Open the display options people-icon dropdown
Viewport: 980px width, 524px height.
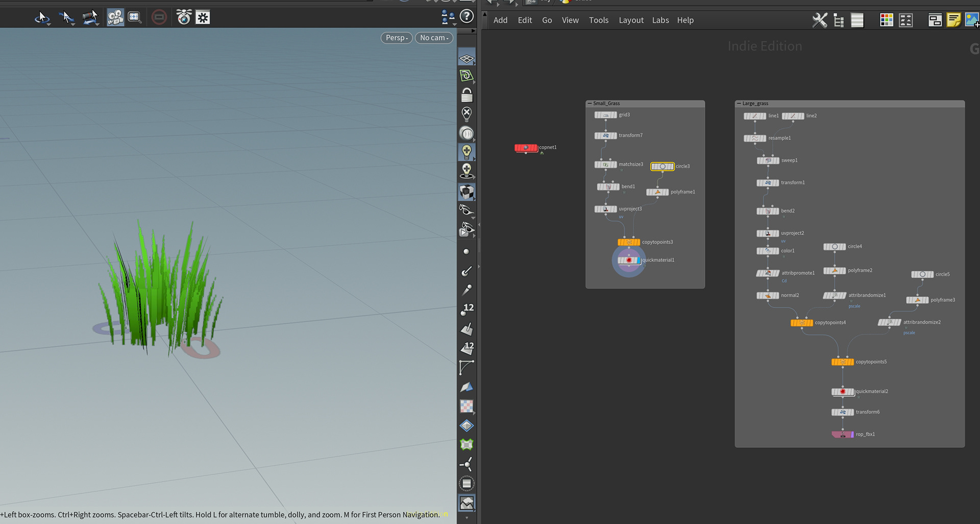448,17
